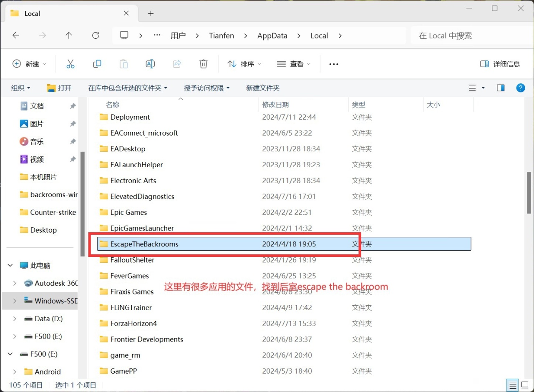The height and width of the screenshot is (392, 534).
Task: Select the EscapeTheBackrooms folder
Action: (284, 244)
